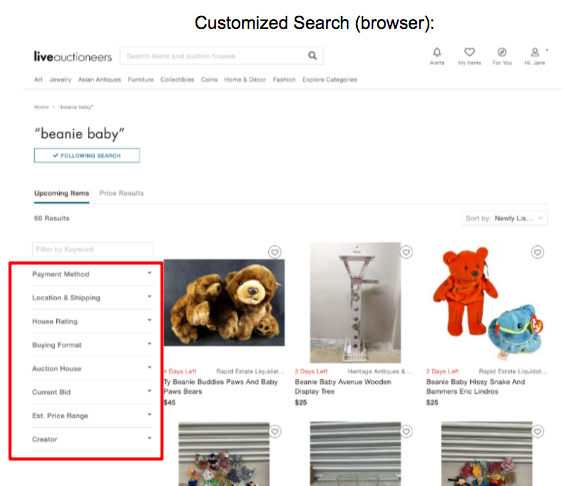
Task: Click the liveauctioneers logo
Action: 73,56
